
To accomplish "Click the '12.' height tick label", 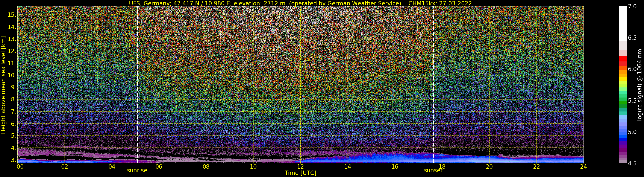I will click(x=12, y=51).
